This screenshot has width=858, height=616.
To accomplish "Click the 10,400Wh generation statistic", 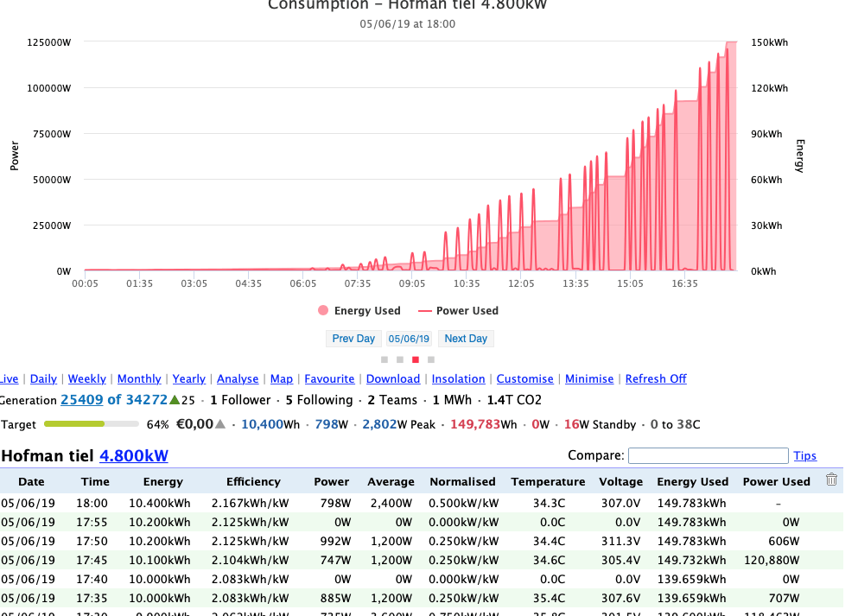I will 270,424.
